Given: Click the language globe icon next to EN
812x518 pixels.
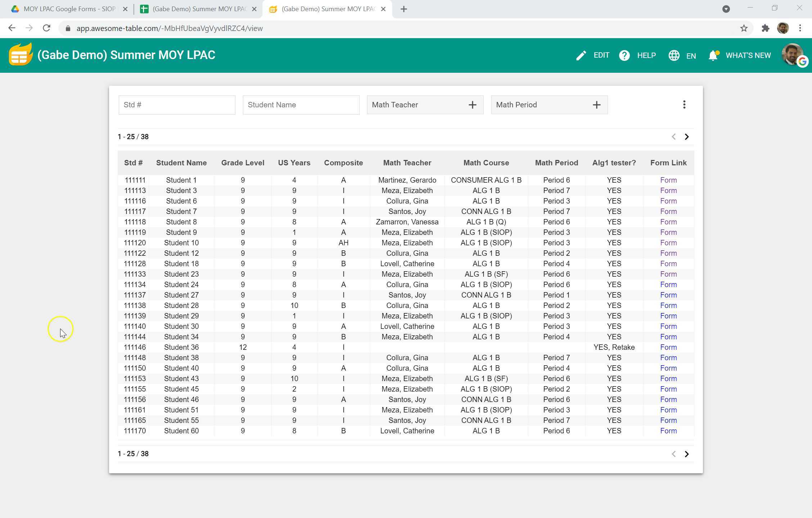Looking at the screenshot, I should pyautogui.click(x=674, y=55).
